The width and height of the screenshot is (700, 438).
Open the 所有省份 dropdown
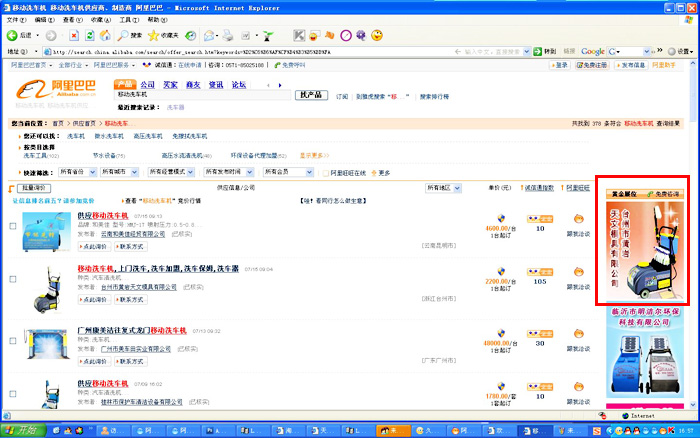(x=78, y=172)
